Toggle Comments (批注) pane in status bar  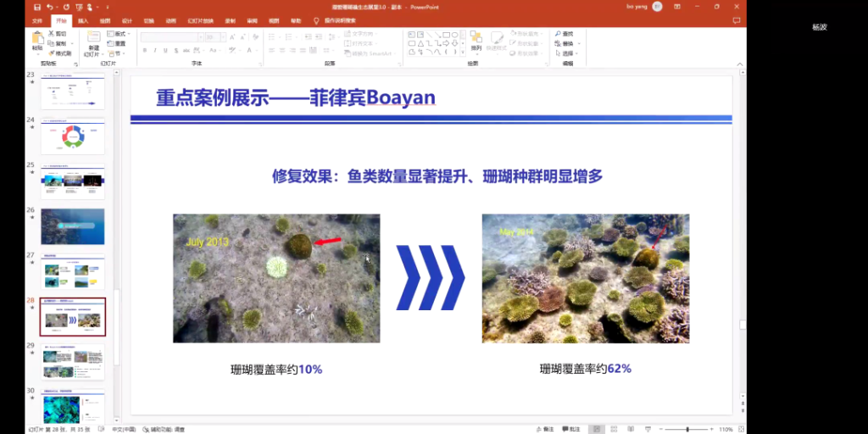pos(572,429)
